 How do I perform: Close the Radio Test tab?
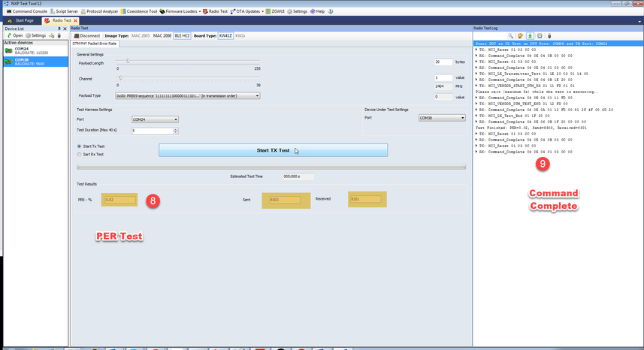pos(76,20)
